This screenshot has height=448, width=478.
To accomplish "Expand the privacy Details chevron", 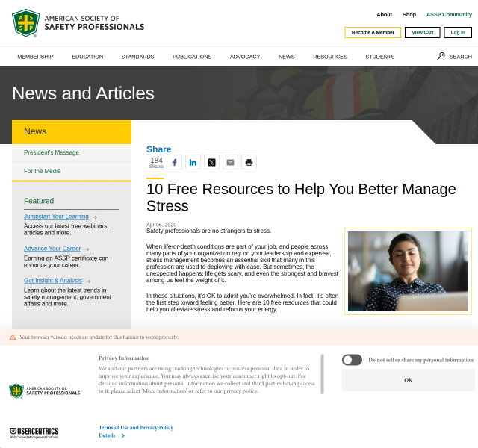I will pos(122,435).
